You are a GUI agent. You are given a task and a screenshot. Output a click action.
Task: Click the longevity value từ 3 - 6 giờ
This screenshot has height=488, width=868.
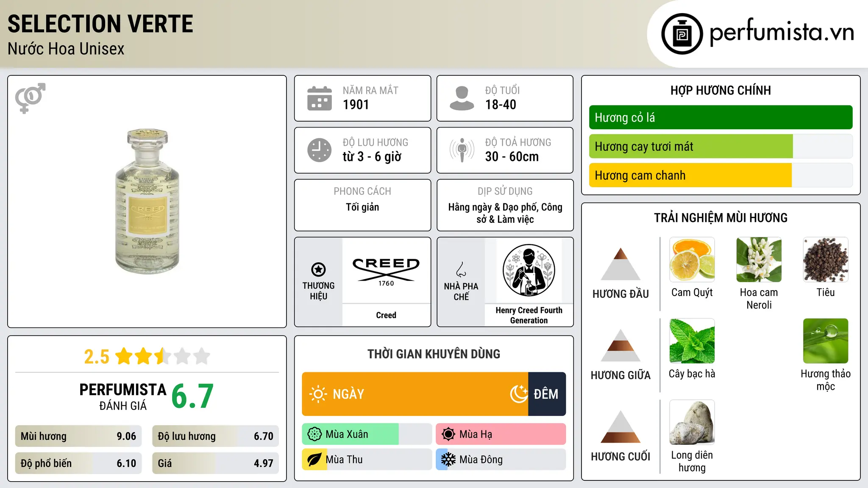[372, 157]
